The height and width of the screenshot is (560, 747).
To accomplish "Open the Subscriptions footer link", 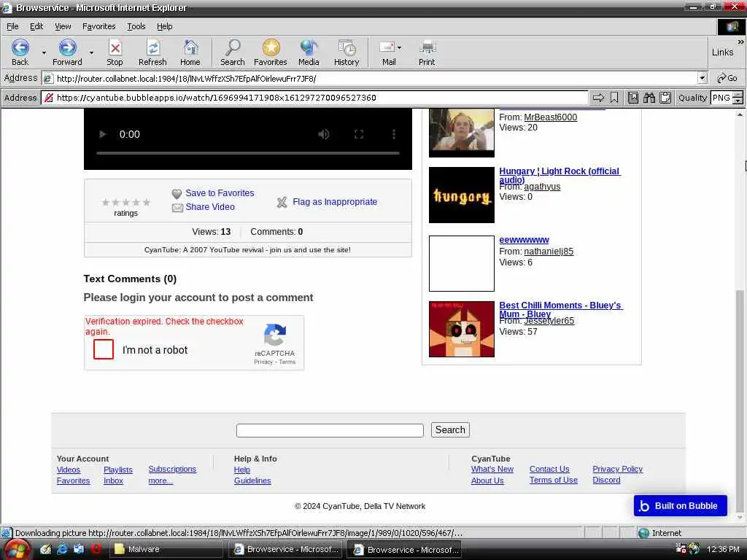I will point(172,469).
